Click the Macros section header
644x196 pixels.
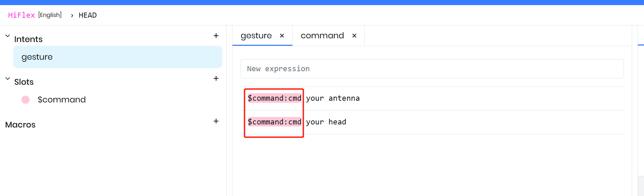[x=20, y=125]
